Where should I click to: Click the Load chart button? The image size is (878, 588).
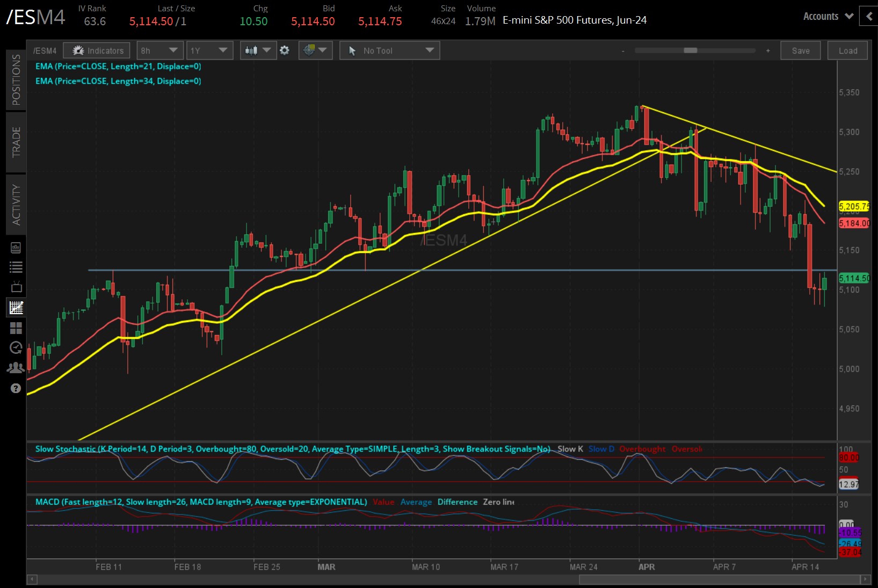[x=848, y=50]
